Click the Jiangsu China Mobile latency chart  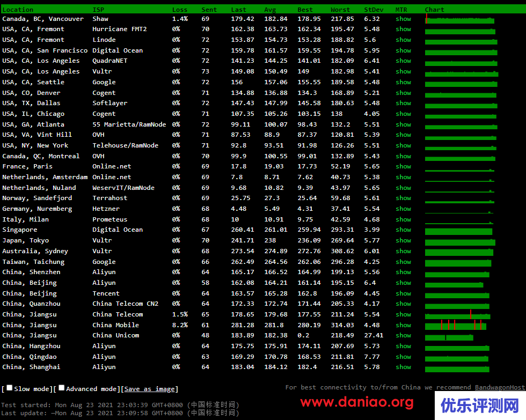(x=456, y=325)
